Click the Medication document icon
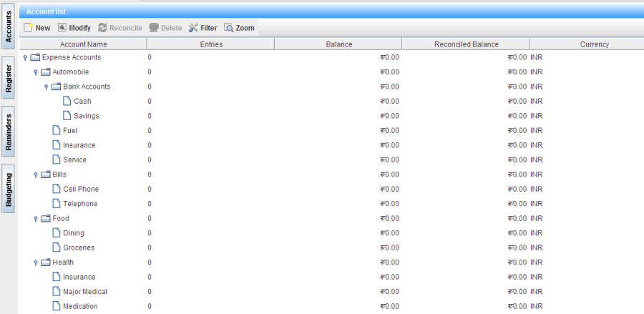Viewport: 644px width, 314px height. point(57,306)
